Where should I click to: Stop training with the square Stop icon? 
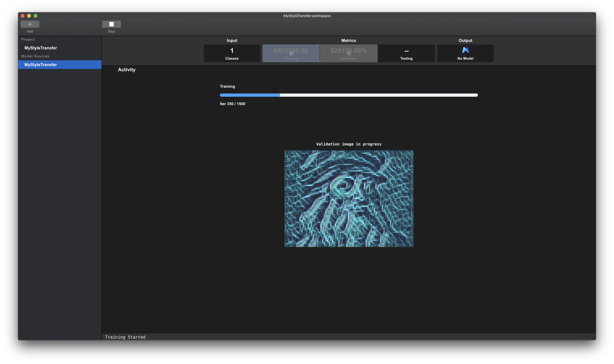coord(111,24)
